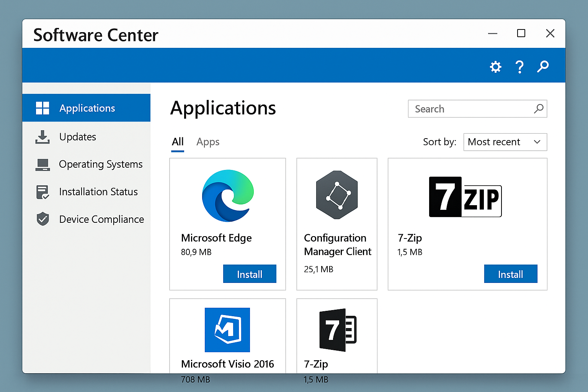Open Installation Status via its clipboard icon
The height and width of the screenshot is (392, 588).
click(42, 192)
